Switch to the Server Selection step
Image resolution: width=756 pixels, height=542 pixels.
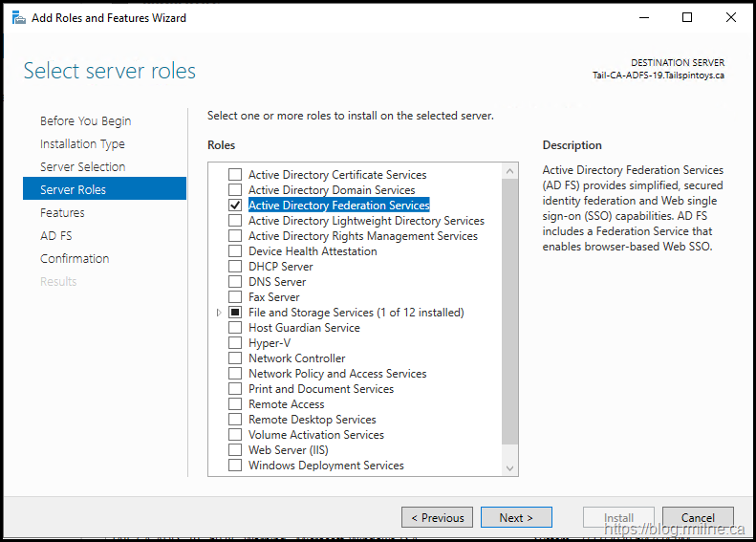click(x=82, y=167)
